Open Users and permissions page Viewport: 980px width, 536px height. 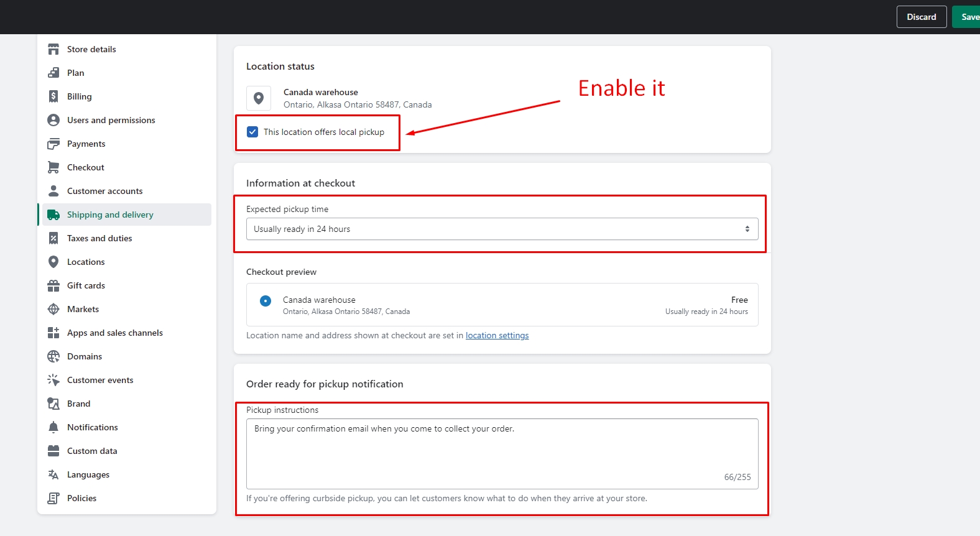111,120
